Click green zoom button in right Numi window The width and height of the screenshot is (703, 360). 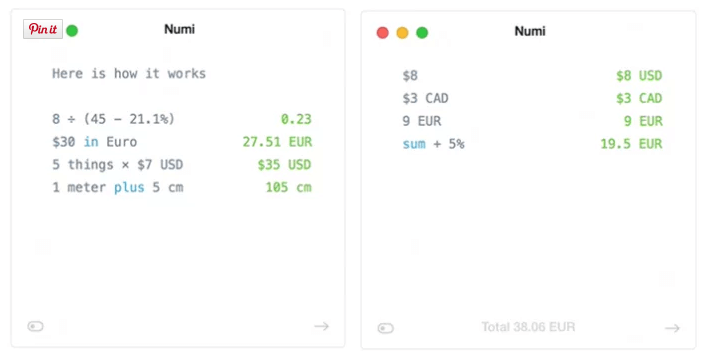[422, 33]
